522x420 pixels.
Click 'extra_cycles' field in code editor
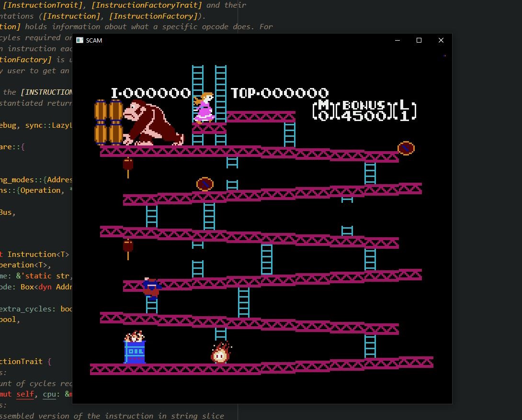(27, 309)
